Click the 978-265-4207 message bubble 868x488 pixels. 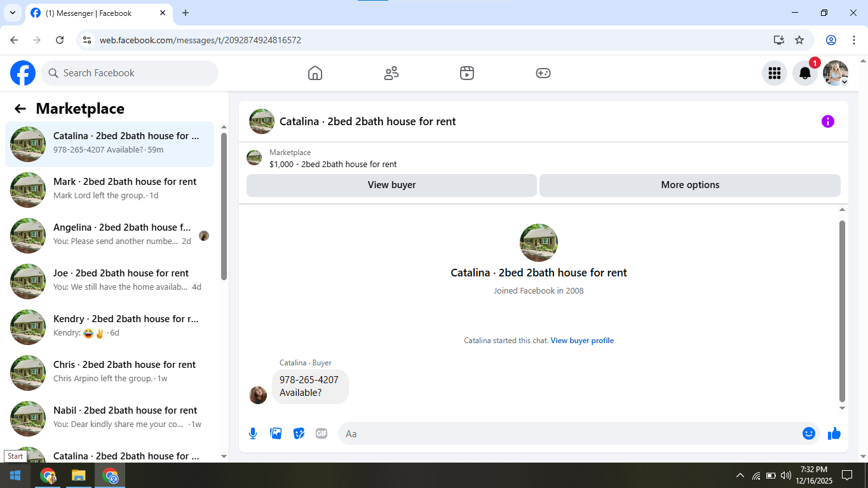[310, 386]
